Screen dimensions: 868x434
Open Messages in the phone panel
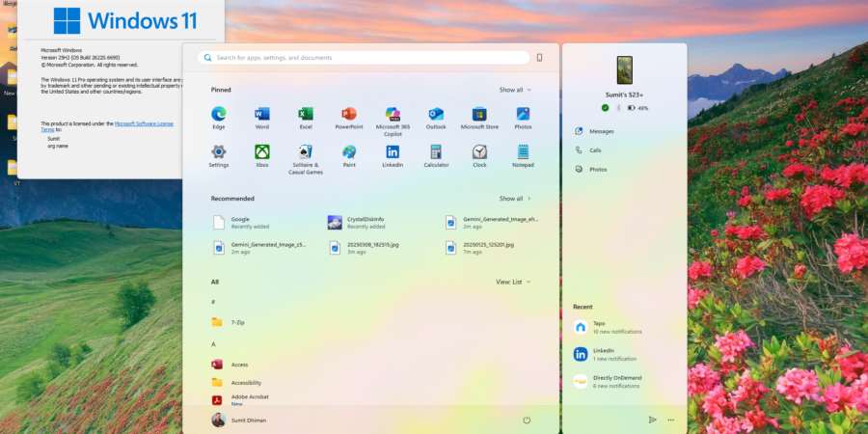coord(594,131)
